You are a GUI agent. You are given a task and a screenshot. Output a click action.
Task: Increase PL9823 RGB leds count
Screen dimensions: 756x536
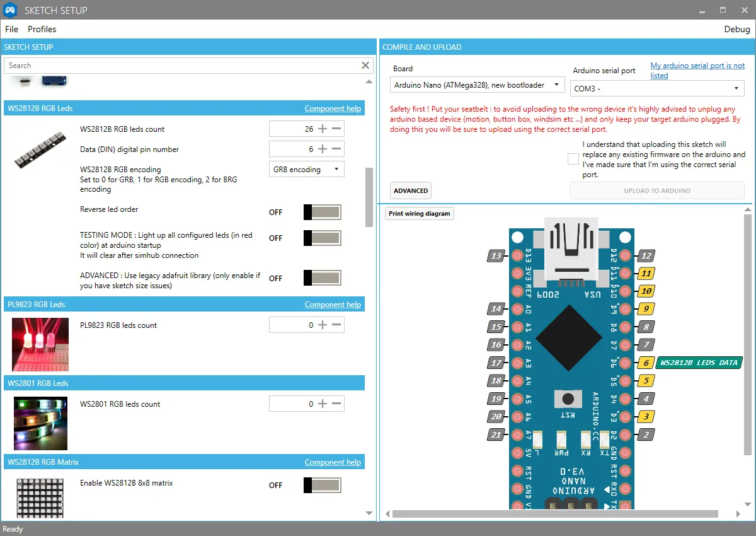323,325
